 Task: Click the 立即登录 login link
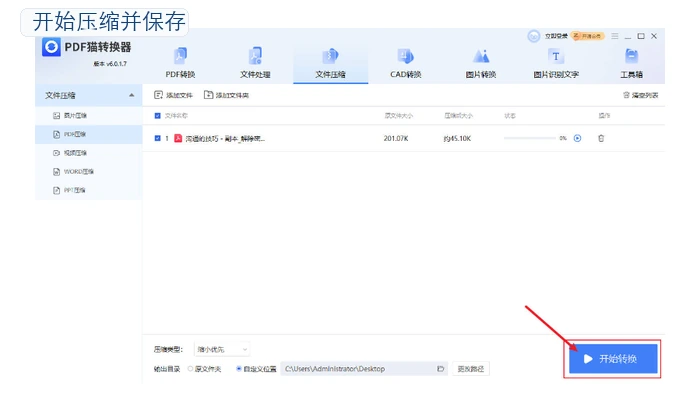coord(556,36)
